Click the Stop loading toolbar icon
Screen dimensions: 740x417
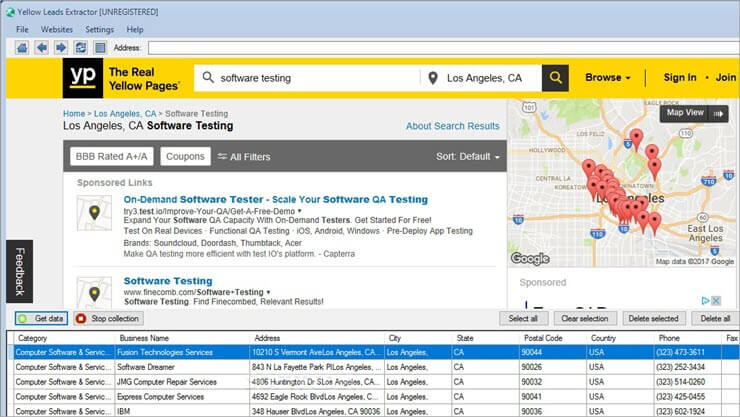[x=100, y=48]
